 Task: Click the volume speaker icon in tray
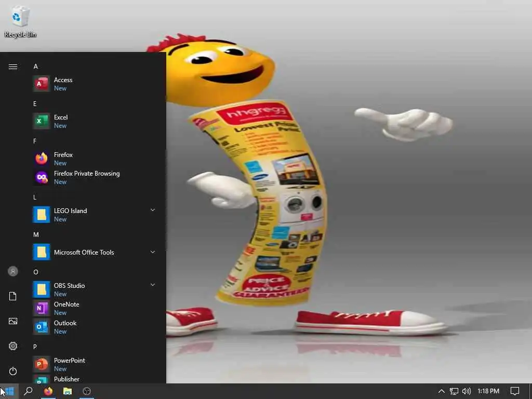(x=467, y=391)
